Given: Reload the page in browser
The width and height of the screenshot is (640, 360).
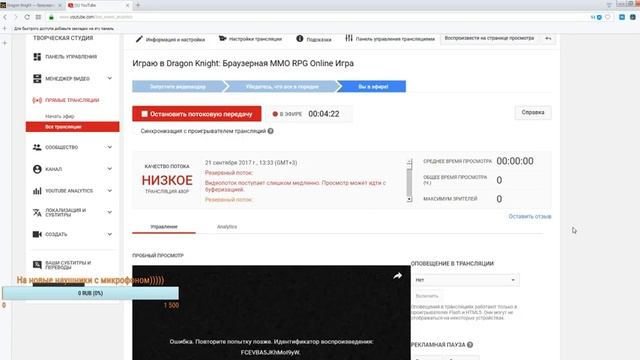Looking at the screenshot, I should pos(27,17).
